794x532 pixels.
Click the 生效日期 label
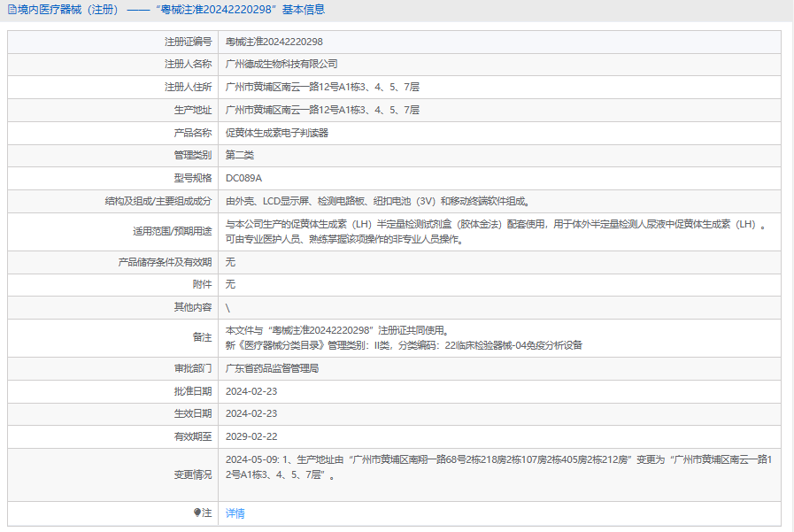[193, 413]
